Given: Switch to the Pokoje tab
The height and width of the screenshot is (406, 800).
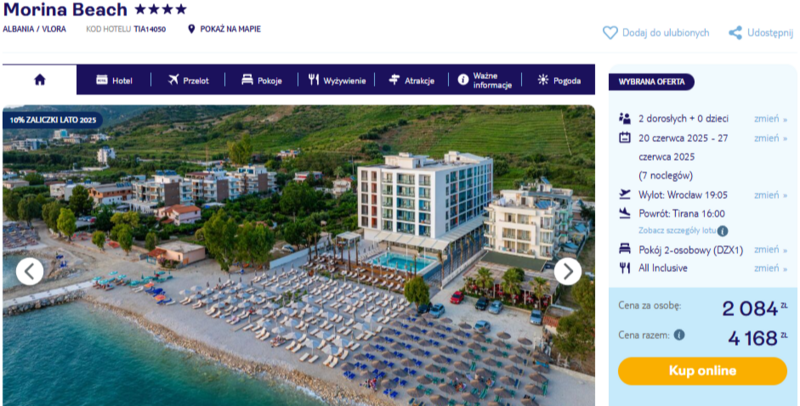Looking at the screenshot, I should pos(262,80).
